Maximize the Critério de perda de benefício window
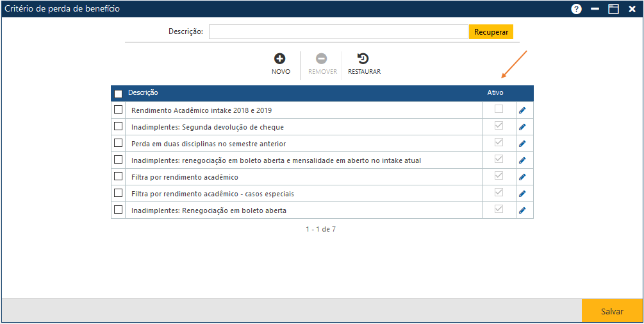Image resolution: width=644 pixels, height=324 pixels. coord(613,9)
